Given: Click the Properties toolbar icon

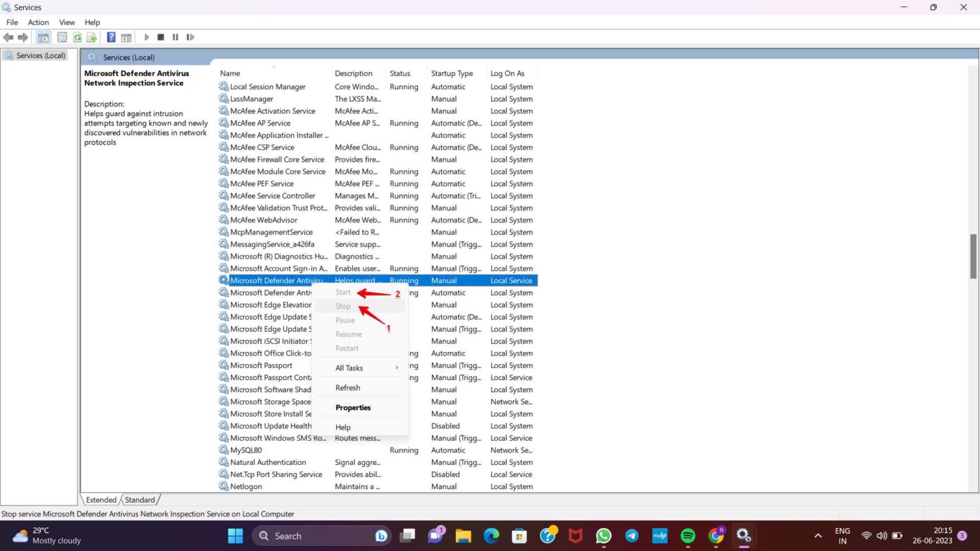Looking at the screenshot, I should point(62,36).
